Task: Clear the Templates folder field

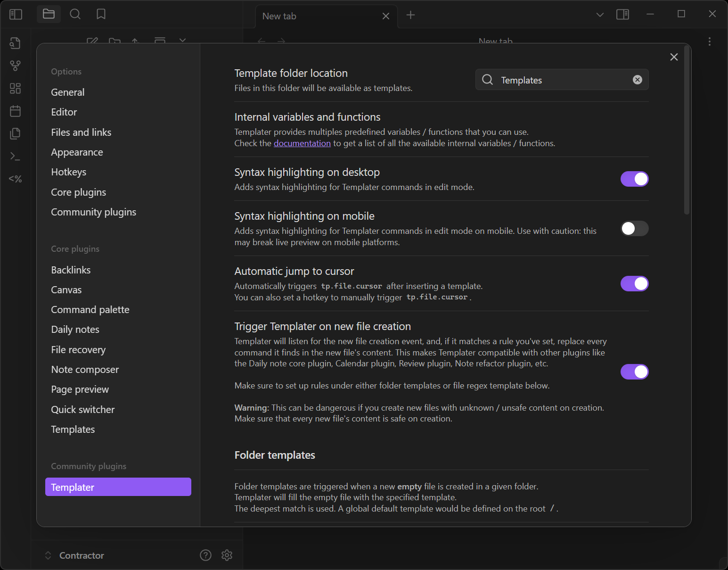Action: (x=637, y=80)
